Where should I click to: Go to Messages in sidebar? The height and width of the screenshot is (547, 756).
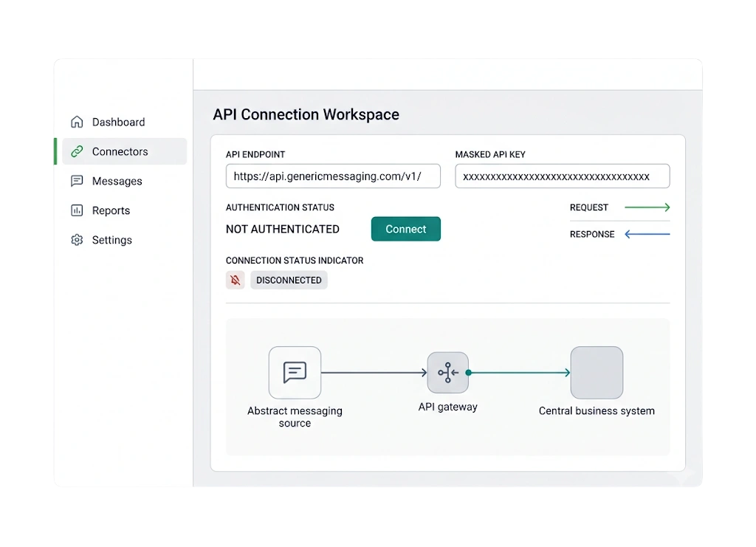(x=124, y=181)
